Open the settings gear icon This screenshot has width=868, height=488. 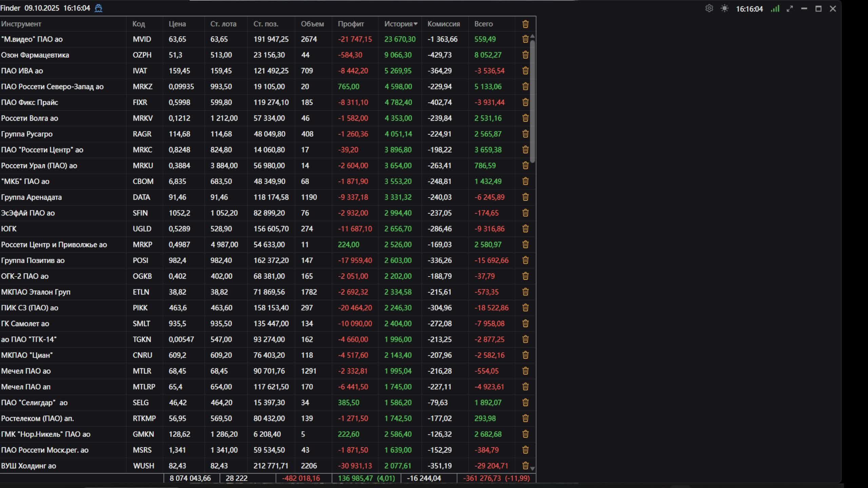709,8
